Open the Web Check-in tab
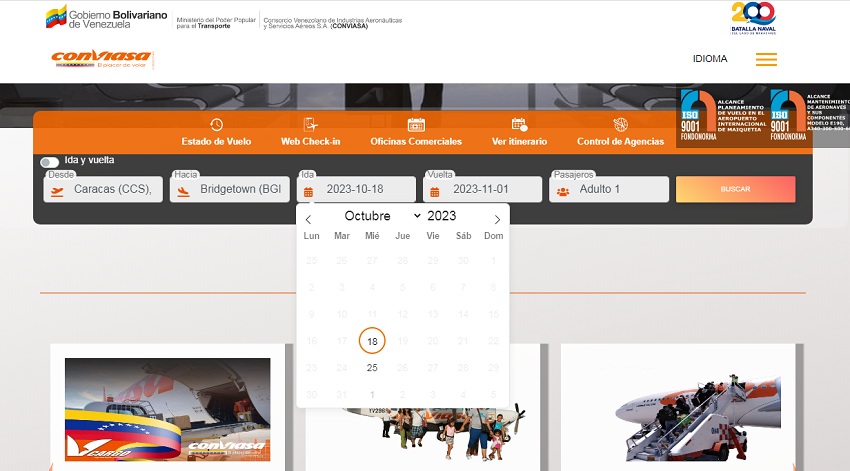Viewport: 850px width, 471px height. [x=311, y=132]
